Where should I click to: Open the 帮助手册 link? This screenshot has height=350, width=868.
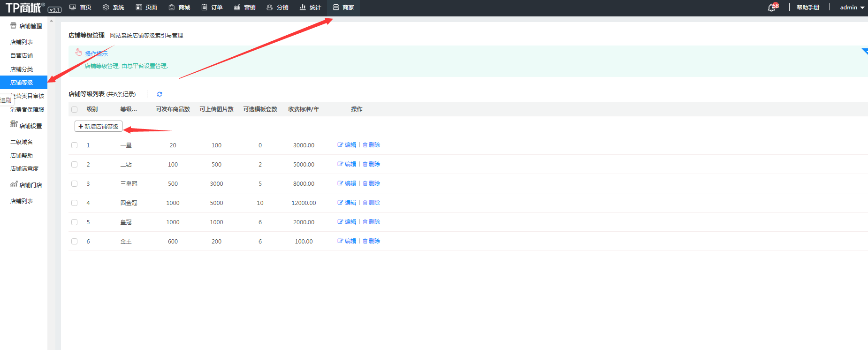click(808, 8)
